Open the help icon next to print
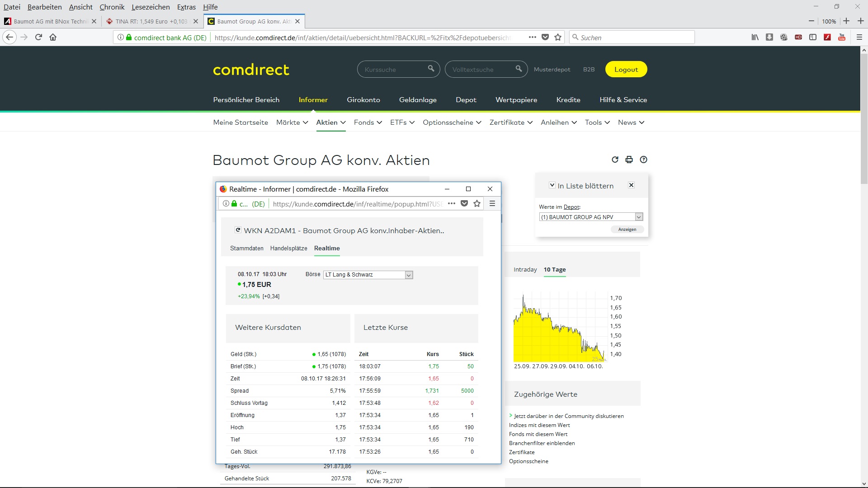This screenshot has height=488, width=868. [x=644, y=160]
